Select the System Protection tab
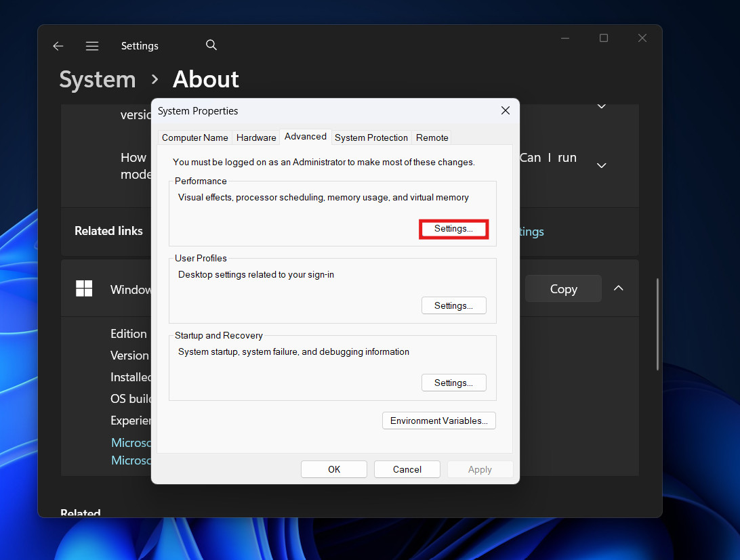The image size is (740, 560). click(371, 137)
